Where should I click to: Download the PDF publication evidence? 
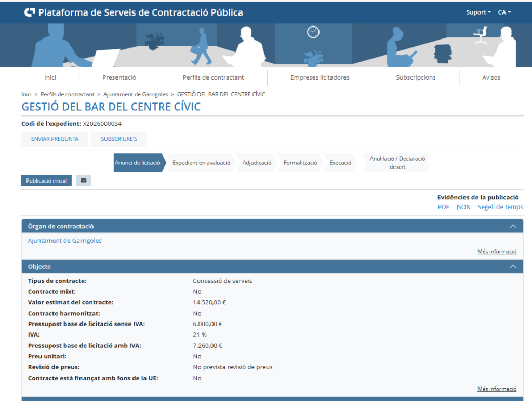[443, 207]
